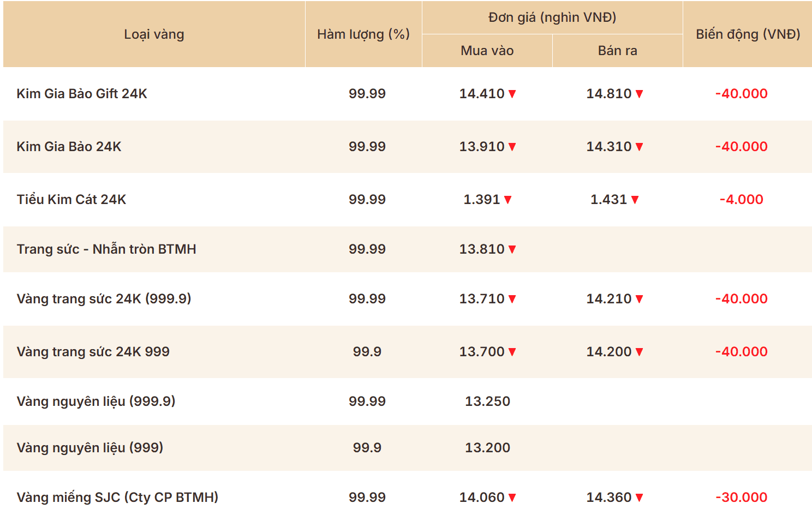The width and height of the screenshot is (812, 527).
Task: Click red arrow beside 13.810 Nhẫn tròn BTMH price
Action: [512, 249]
